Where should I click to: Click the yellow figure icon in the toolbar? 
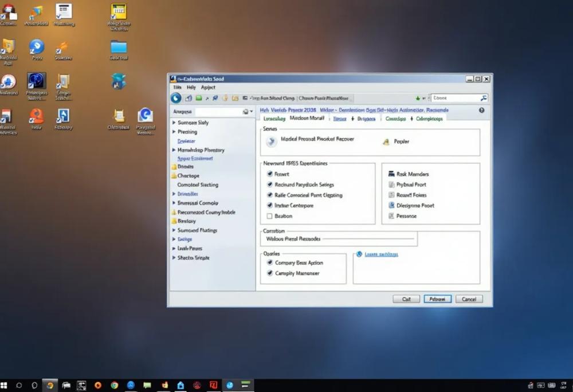coord(225,98)
